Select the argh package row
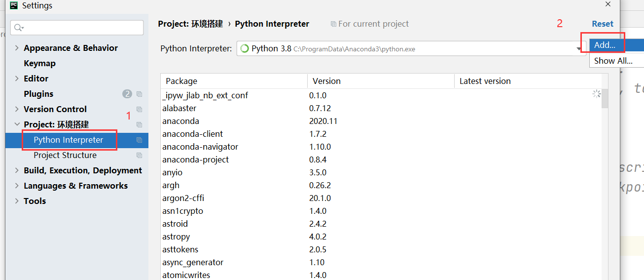 tap(381, 185)
